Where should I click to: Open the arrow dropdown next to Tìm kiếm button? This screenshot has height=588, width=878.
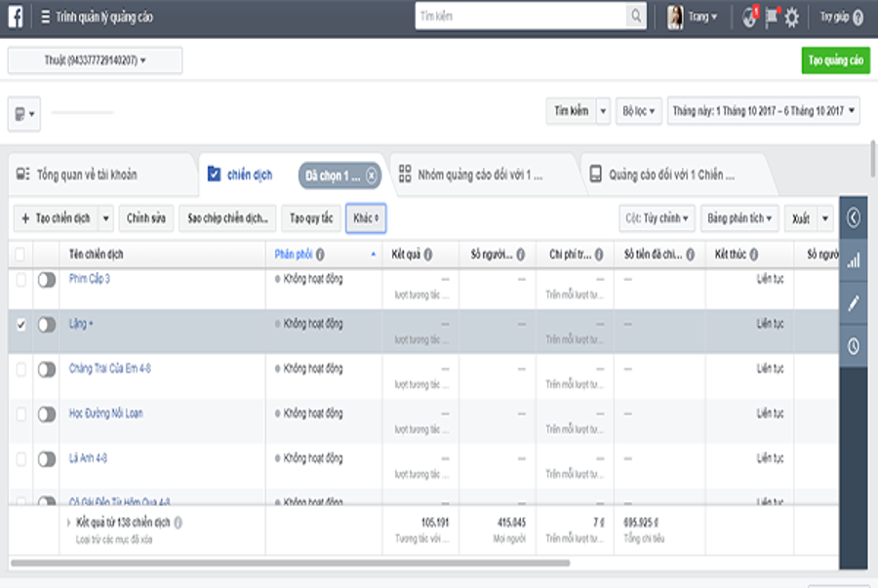point(603,111)
